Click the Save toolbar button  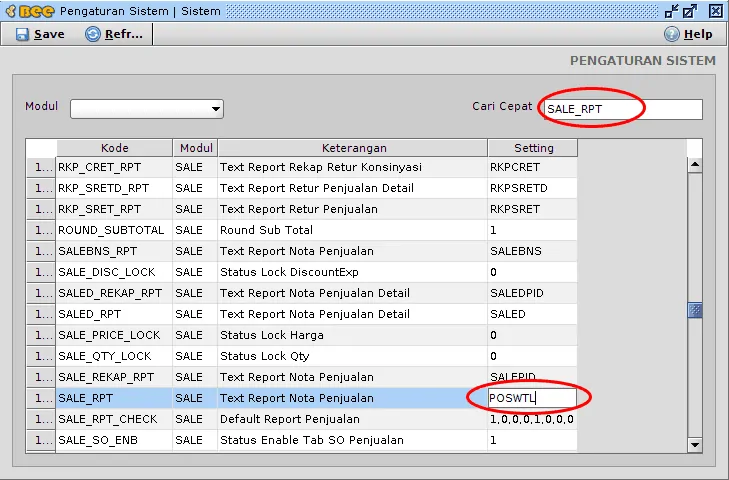click(x=40, y=34)
